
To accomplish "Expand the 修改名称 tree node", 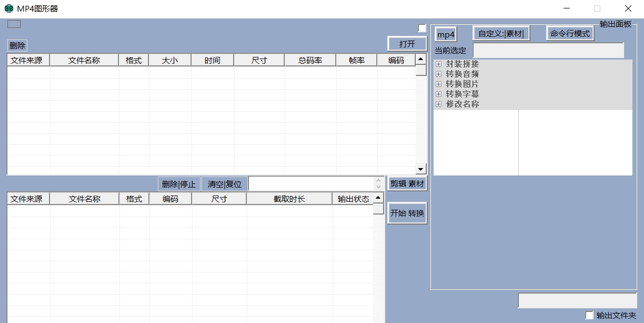I will pos(438,104).
